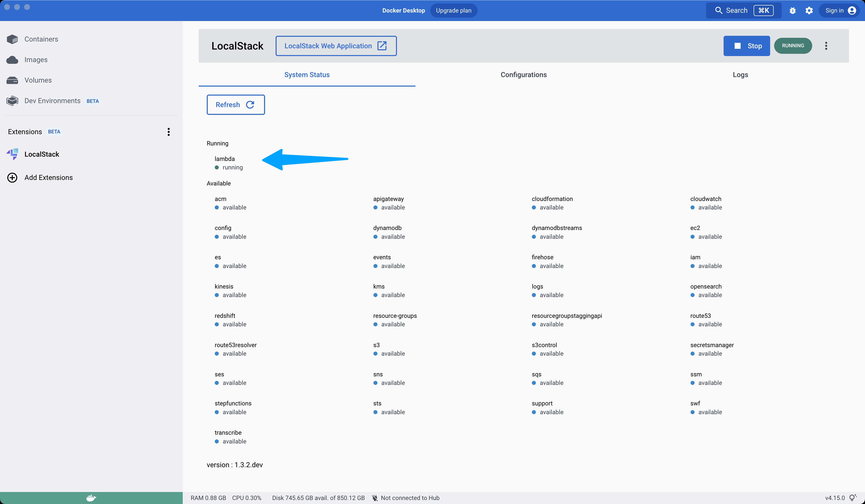
Task: Click the Sign in button
Action: coord(839,10)
